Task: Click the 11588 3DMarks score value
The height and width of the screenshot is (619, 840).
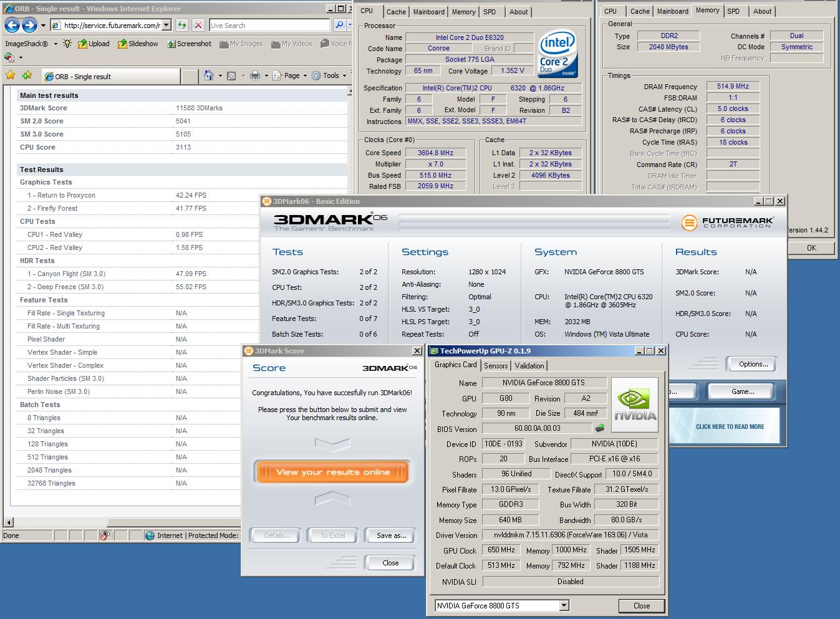Action: [x=199, y=108]
